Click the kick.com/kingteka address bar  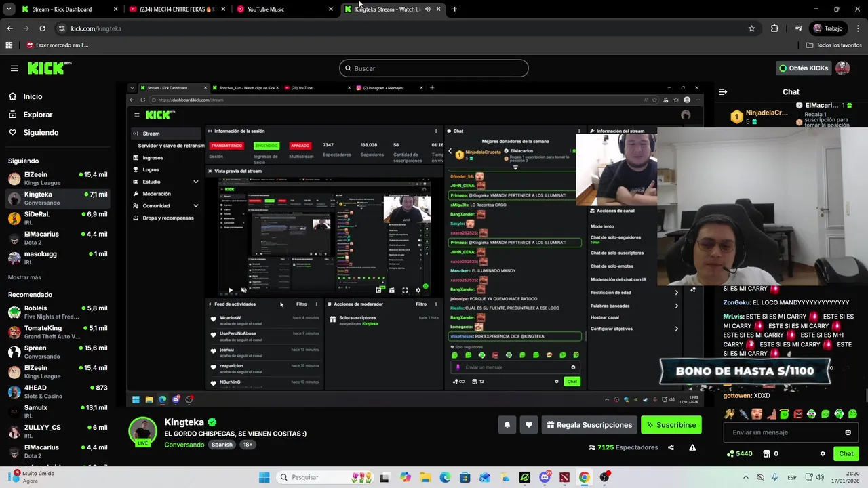(x=407, y=28)
